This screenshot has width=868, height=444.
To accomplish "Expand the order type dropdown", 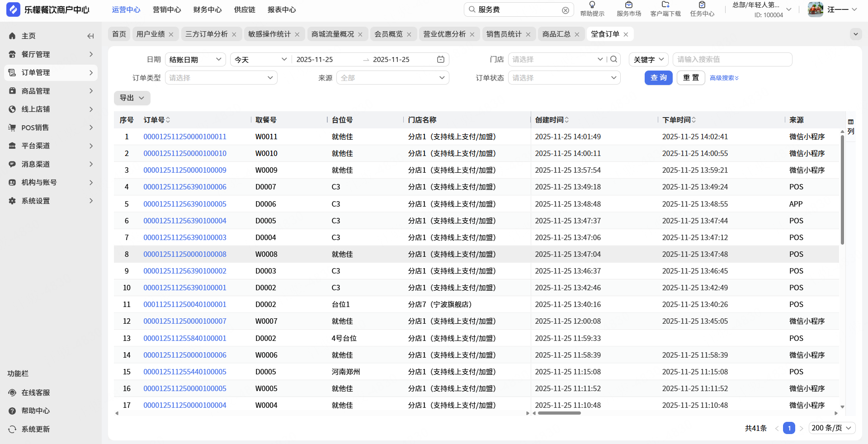I will coord(221,78).
